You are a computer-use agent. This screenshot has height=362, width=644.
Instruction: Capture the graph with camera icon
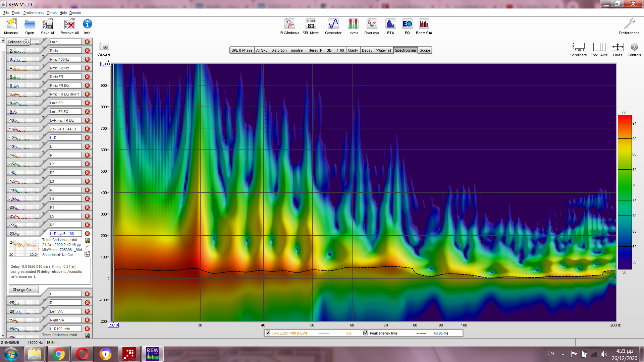pos(104,47)
